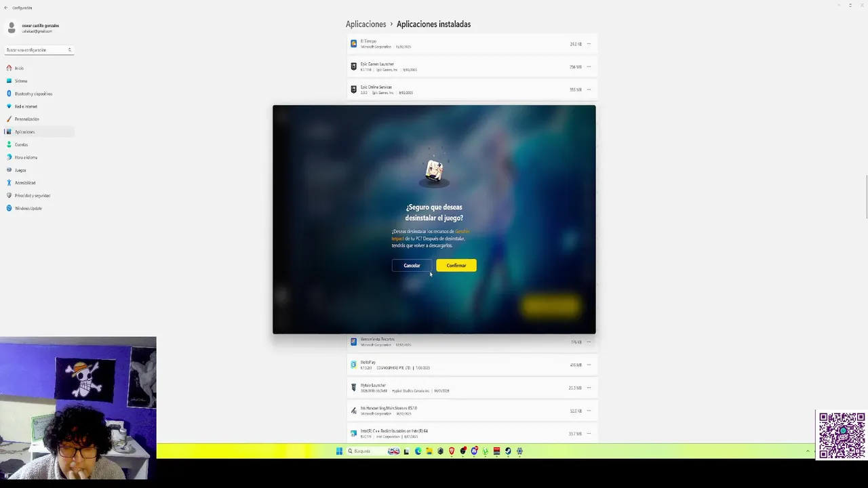868x488 pixels.
Task: Open the uTorrent taskbar icon
Action: [x=486, y=451]
